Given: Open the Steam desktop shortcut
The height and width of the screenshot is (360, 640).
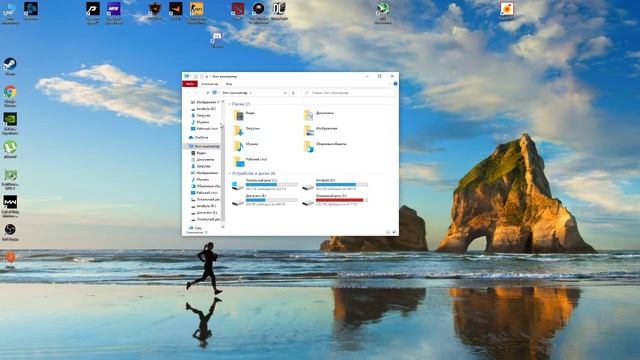Looking at the screenshot, I should [10, 65].
